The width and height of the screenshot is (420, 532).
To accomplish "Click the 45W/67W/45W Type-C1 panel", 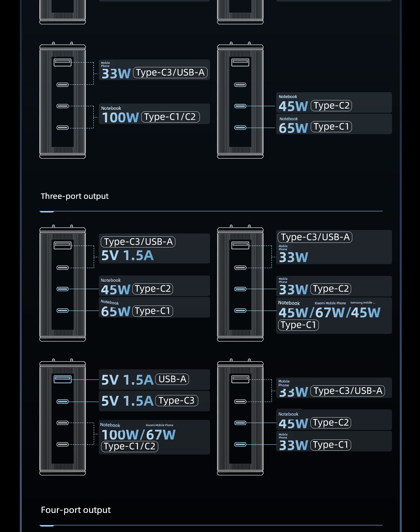I will (x=334, y=316).
